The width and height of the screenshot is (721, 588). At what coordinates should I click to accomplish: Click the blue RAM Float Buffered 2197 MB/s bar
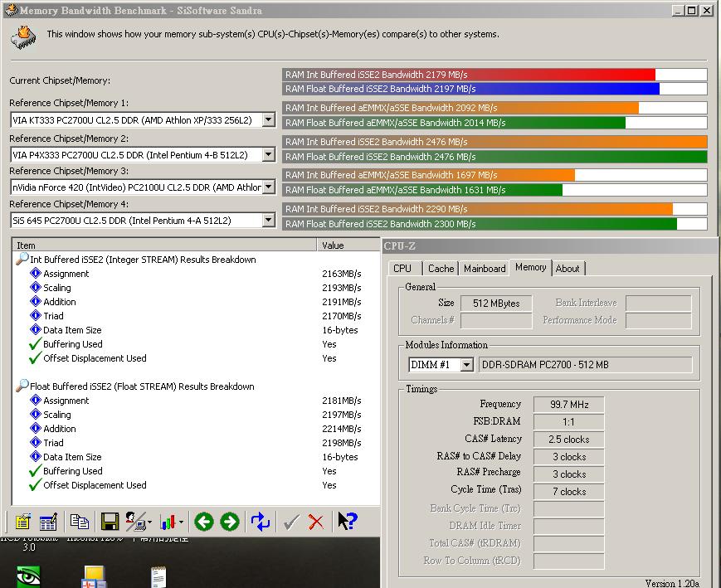tap(471, 89)
